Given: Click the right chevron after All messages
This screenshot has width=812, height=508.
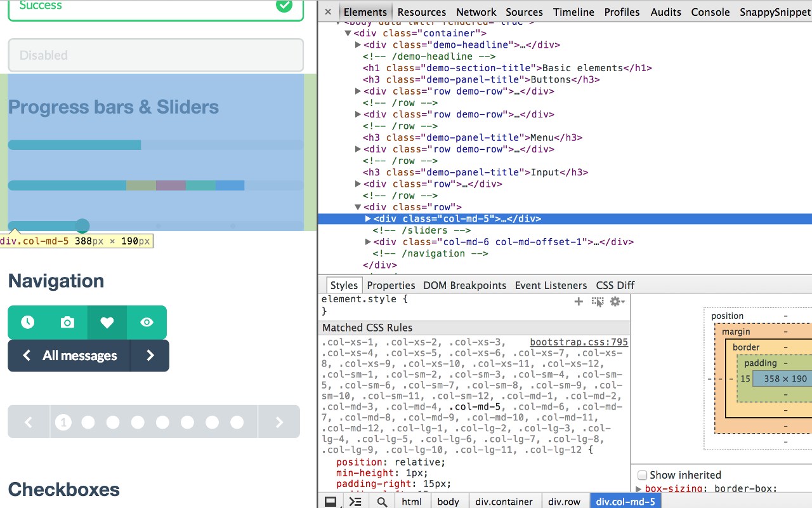Looking at the screenshot, I should (150, 356).
